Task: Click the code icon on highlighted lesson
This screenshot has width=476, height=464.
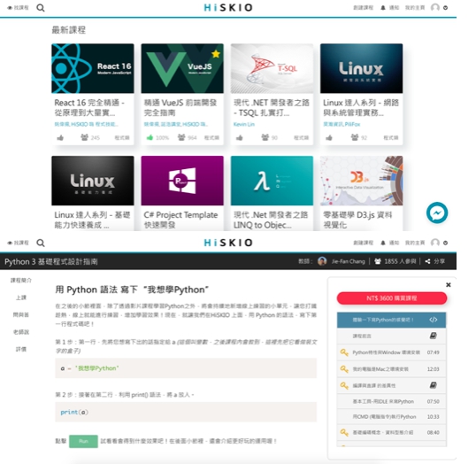Action: point(434,320)
